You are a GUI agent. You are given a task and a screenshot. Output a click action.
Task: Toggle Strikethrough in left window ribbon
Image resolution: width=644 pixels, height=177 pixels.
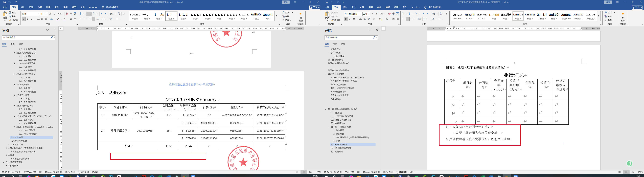[x=38, y=19]
